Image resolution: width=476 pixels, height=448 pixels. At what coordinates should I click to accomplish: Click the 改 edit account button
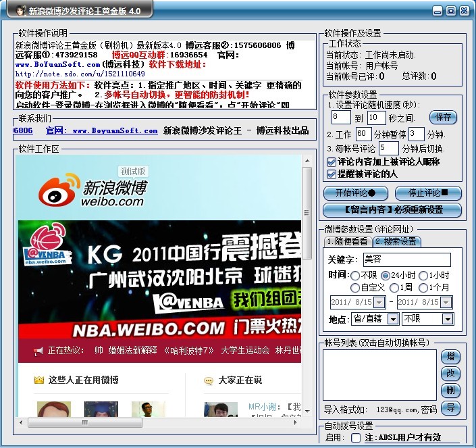point(450,373)
